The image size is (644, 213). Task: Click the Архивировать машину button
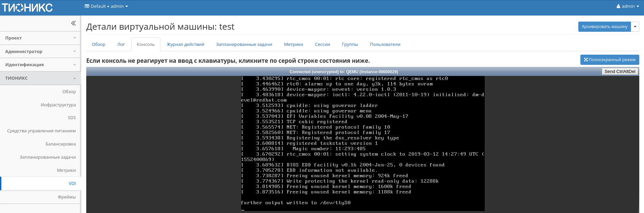604,27
